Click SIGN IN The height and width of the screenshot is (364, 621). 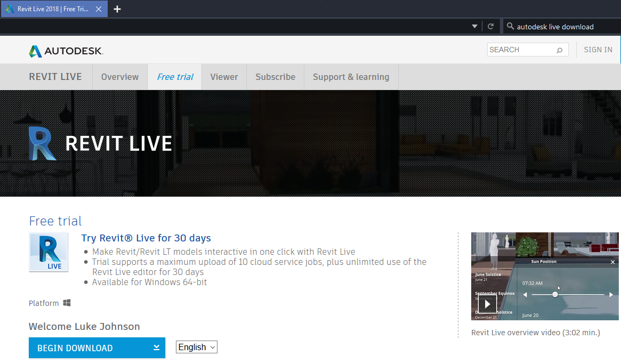click(x=598, y=50)
